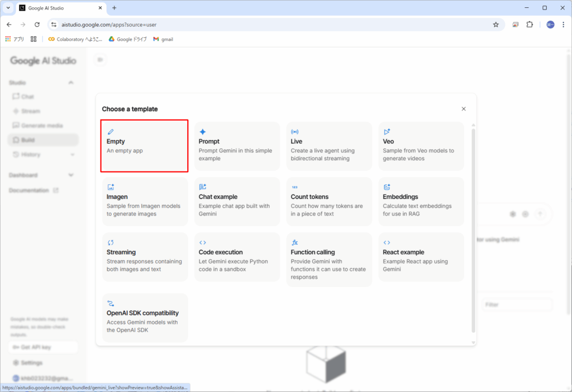Close the Google AI Studio tab
The width and height of the screenshot is (572, 392).
click(x=101, y=8)
